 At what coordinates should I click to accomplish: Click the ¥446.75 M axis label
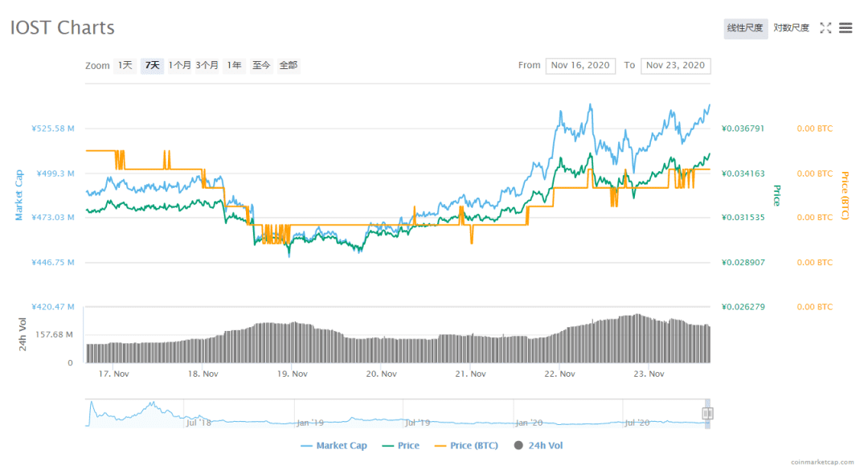tap(52, 263)
